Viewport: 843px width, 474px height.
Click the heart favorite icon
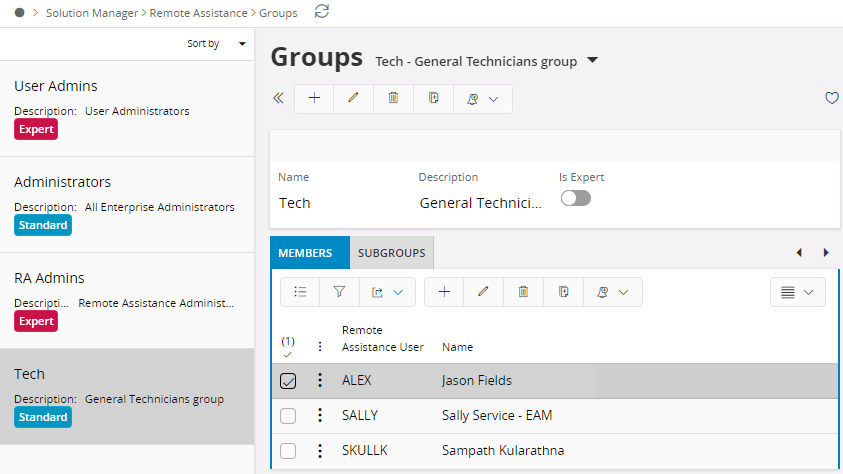(831, 98)
